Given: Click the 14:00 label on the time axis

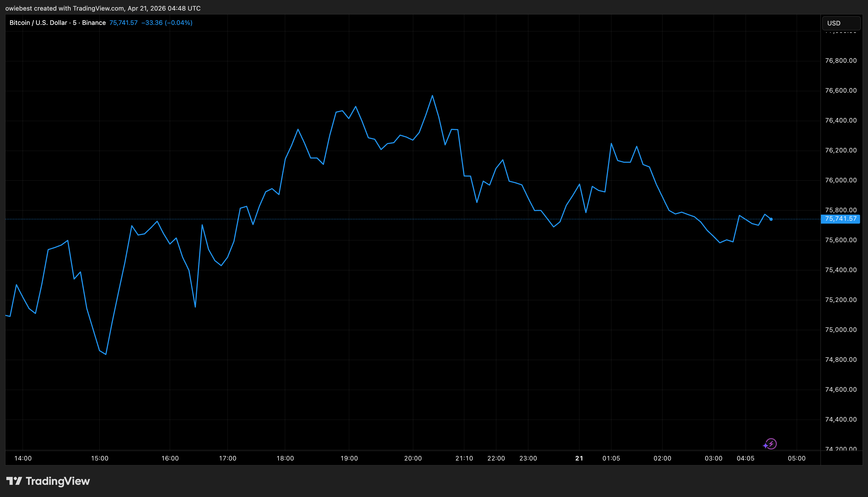Looking at the screenshot, I should [23, 458].
